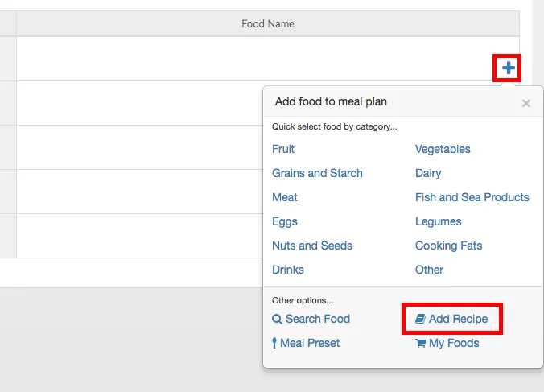
Task: Choose the Meat category
Action: (x=285, y=197)
